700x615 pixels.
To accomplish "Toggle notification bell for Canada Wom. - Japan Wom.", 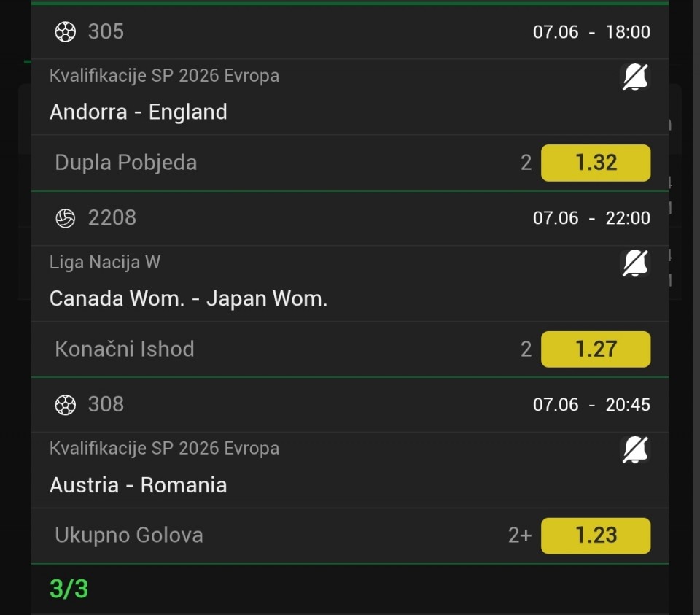I will tap(635, 263).
